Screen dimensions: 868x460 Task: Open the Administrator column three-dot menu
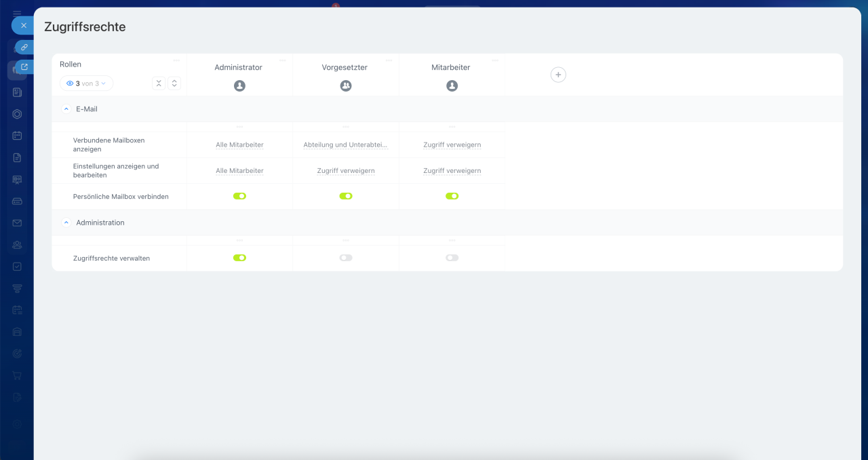coord(283,60)
